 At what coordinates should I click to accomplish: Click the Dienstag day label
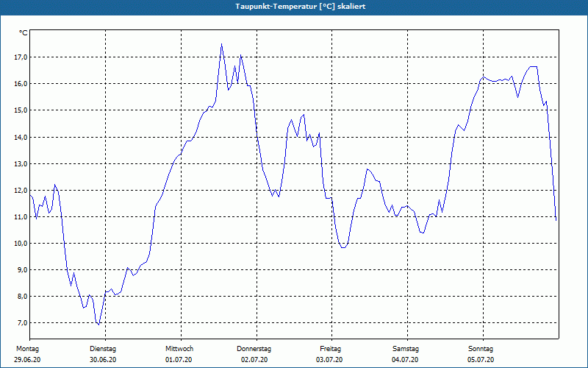click(x=103, y=349)
